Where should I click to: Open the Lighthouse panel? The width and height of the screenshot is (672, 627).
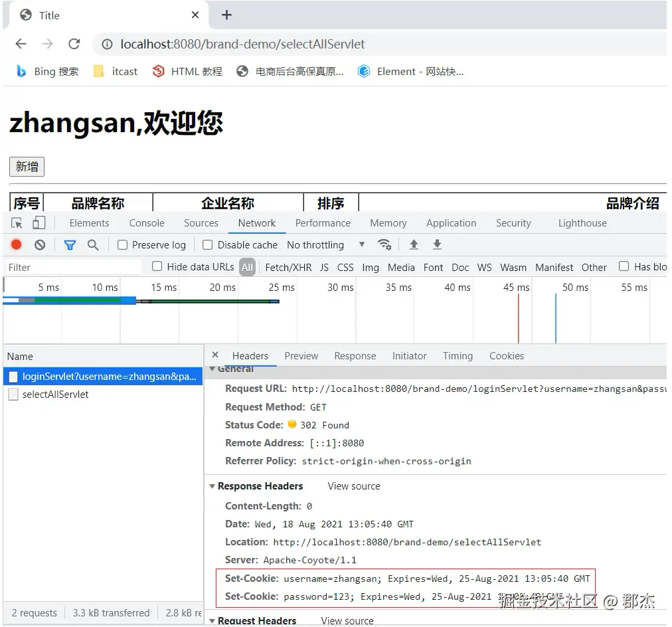(582, 223)
